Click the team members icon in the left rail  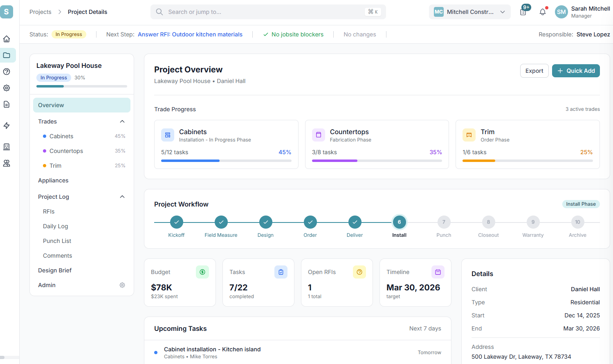tap(7, 163)
